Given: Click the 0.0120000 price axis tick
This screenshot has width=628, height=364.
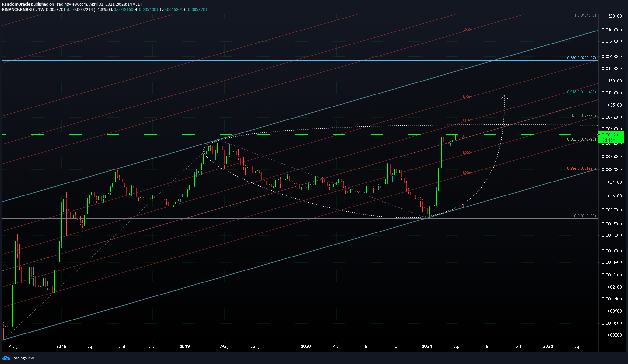Looking at the screenshot, I should (x=612, y=93).
